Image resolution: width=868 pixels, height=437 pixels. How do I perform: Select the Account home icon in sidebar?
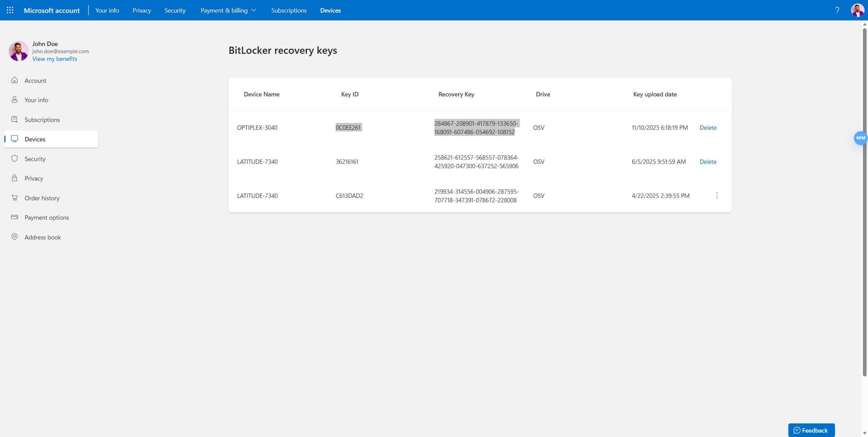tap(14, 80)
